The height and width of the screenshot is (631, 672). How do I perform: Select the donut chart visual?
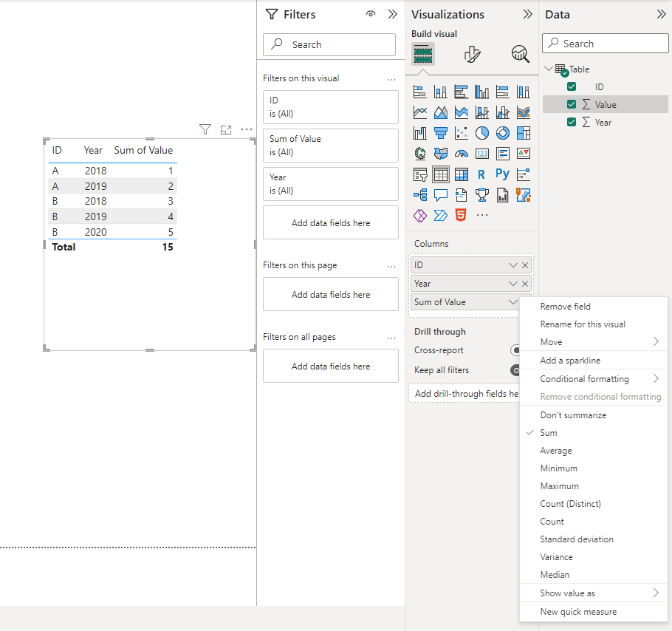coord(503,133)
